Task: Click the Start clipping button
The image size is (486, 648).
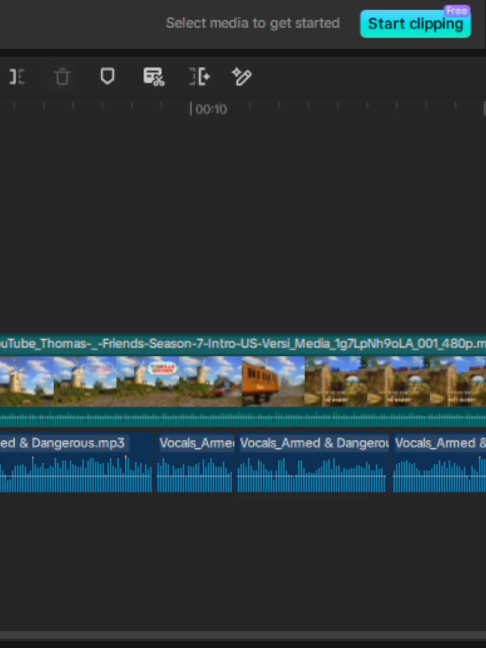Action: [x=415, y=24]
